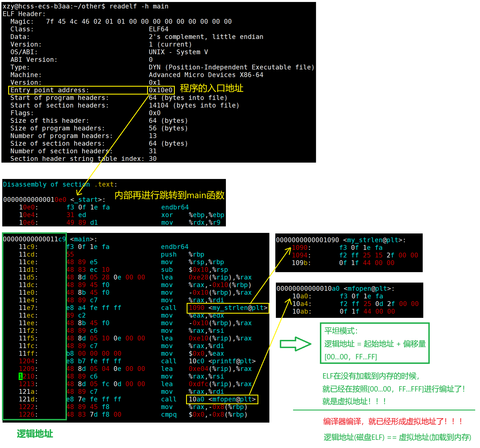Screen dimensions: 480x448
Task: Select 'Start of program headers:' label
Action: [60, 98]
